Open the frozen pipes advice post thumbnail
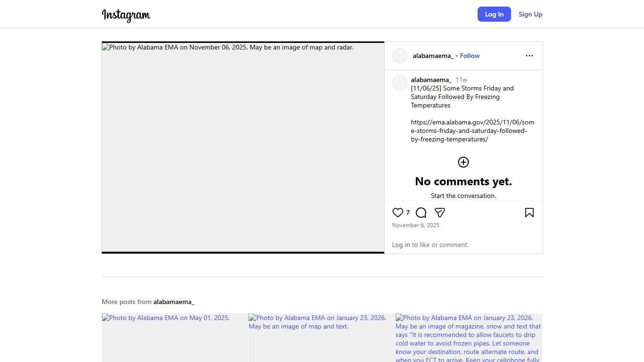Viewport: 644px width, 362px height. pos(469,337)
